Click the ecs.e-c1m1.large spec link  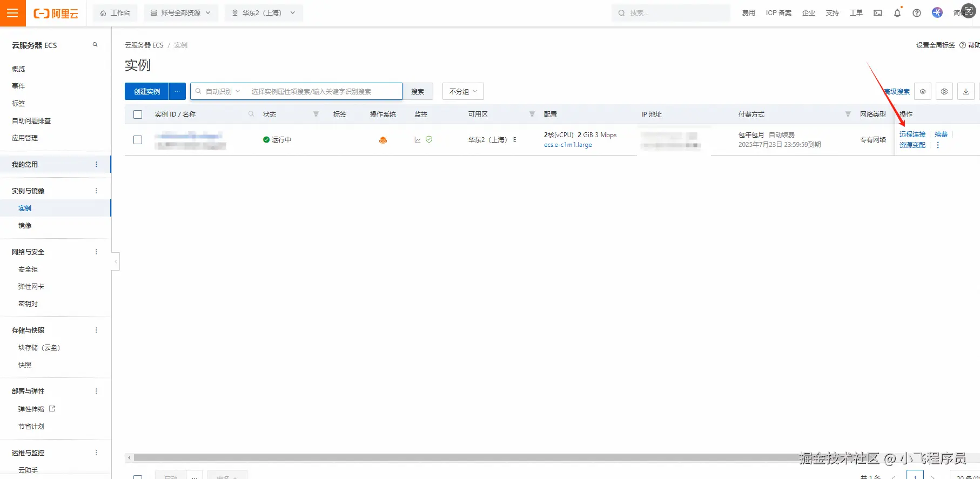click(x=568, y=145)
